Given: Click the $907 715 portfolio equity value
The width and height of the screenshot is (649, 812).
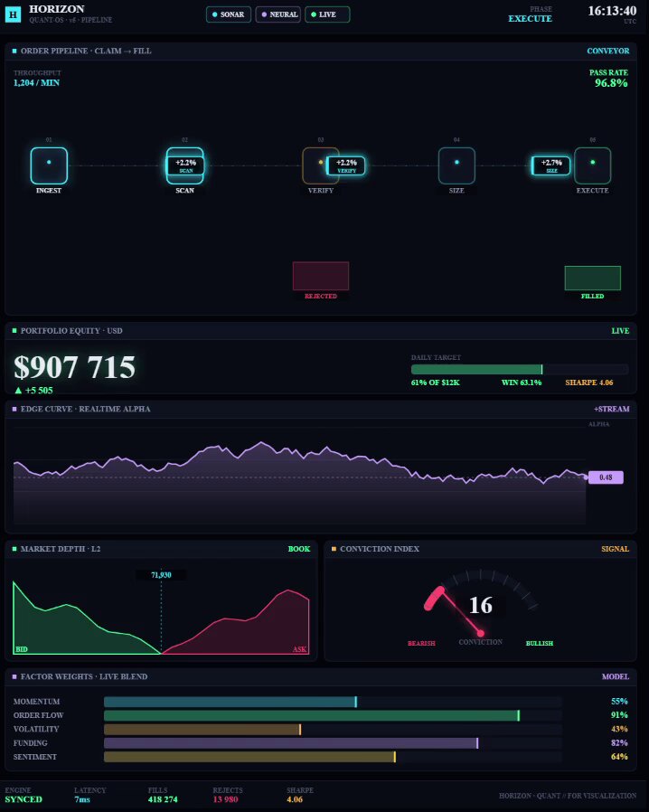Looking at the screenshot, I should (x=74, y=367).
